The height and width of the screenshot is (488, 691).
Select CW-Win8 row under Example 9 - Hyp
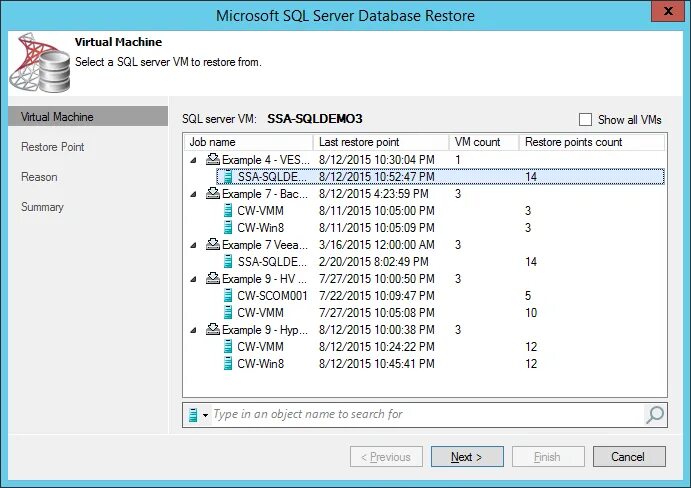point(440,364)
